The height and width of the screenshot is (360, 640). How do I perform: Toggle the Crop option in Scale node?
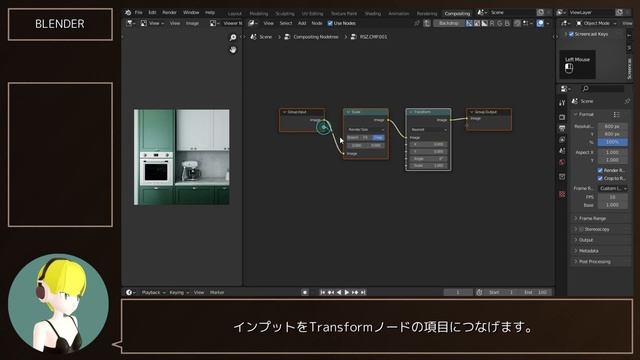tap(378, 138)
